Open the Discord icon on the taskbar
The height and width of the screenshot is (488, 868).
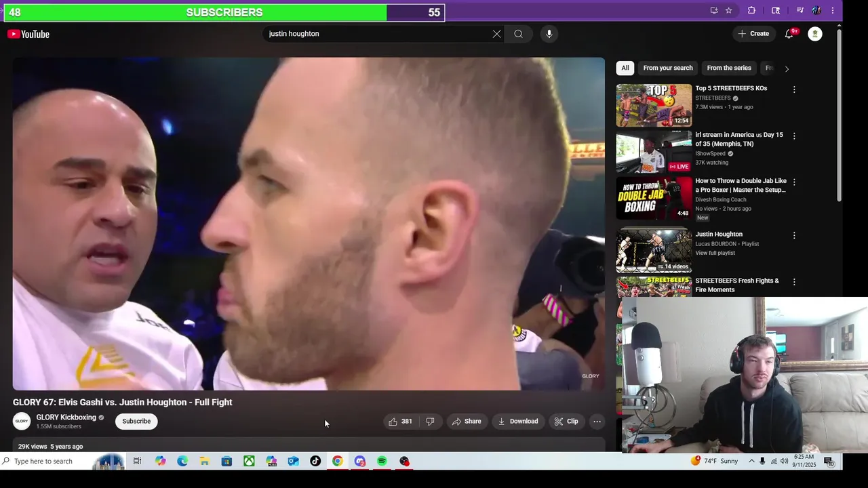(x=359, y=462)
